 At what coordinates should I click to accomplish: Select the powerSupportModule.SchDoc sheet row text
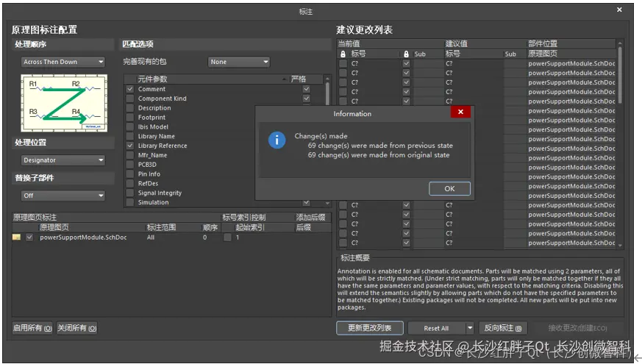tap(83, 237)
